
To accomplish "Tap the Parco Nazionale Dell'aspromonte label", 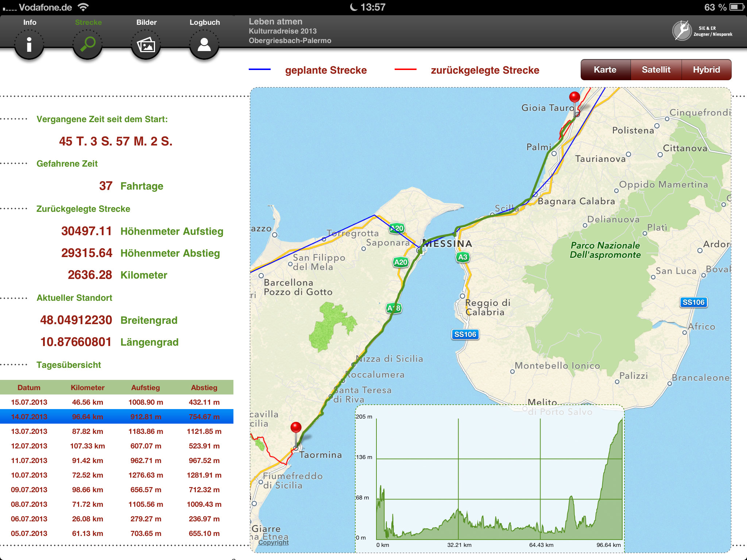I will point(605,250).
